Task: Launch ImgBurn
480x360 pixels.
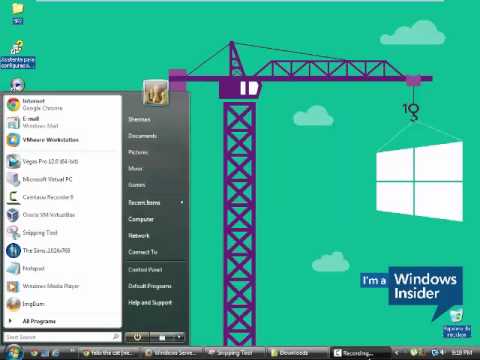Action: tap(62, 304)
